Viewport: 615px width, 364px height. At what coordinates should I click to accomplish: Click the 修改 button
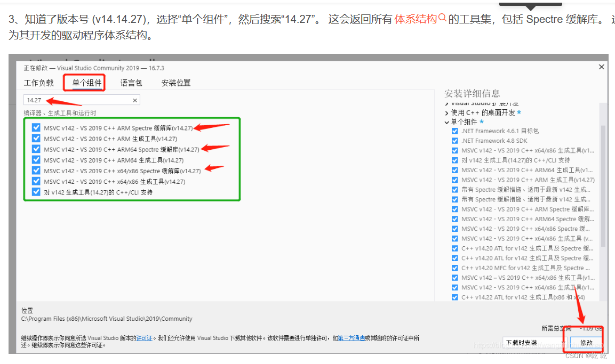[586, 343]
